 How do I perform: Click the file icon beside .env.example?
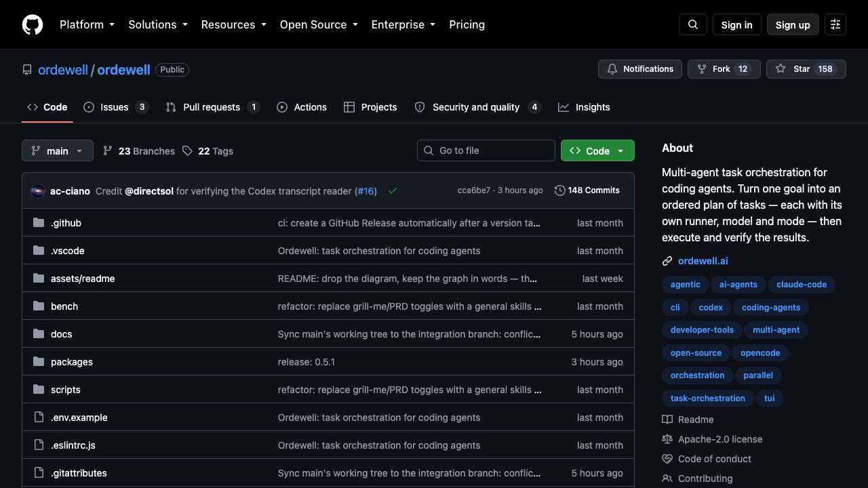click(x=39, y=418)
